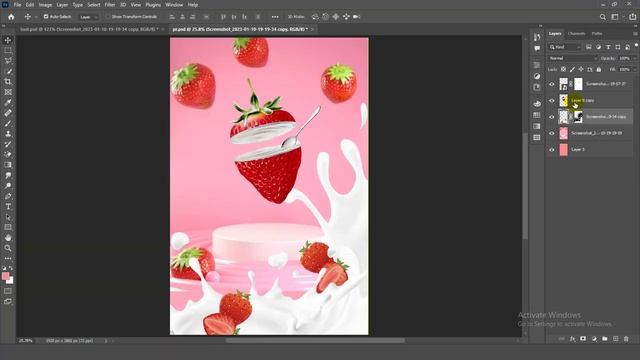
Task: Select the Clone Stamp tool
Action: [8, 134]
